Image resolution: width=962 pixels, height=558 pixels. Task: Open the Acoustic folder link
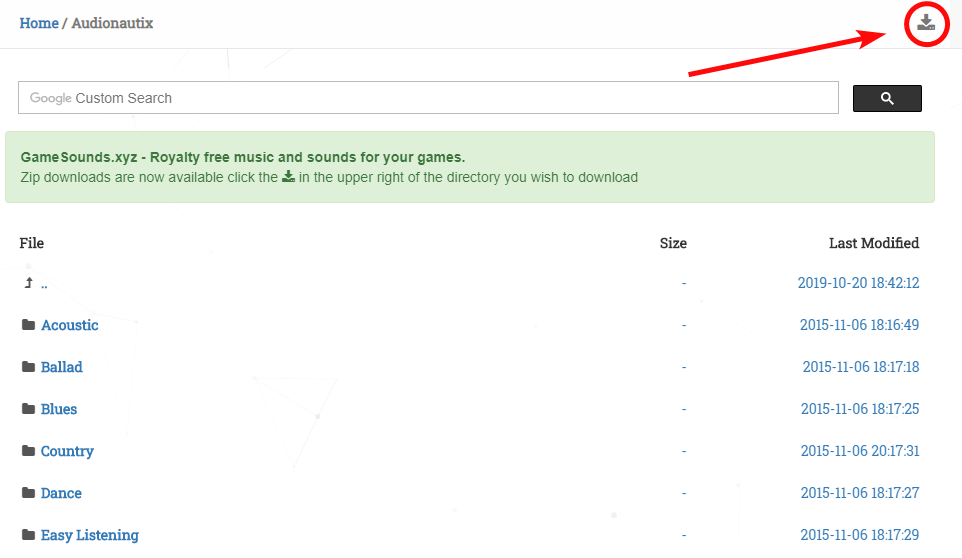point(69,325)
